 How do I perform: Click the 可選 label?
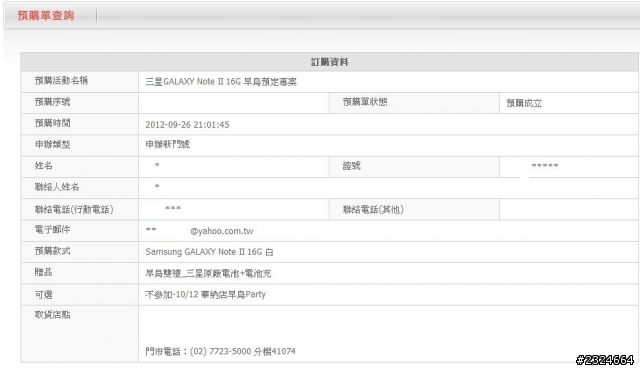pyautogui.click(x=44, y=295)
